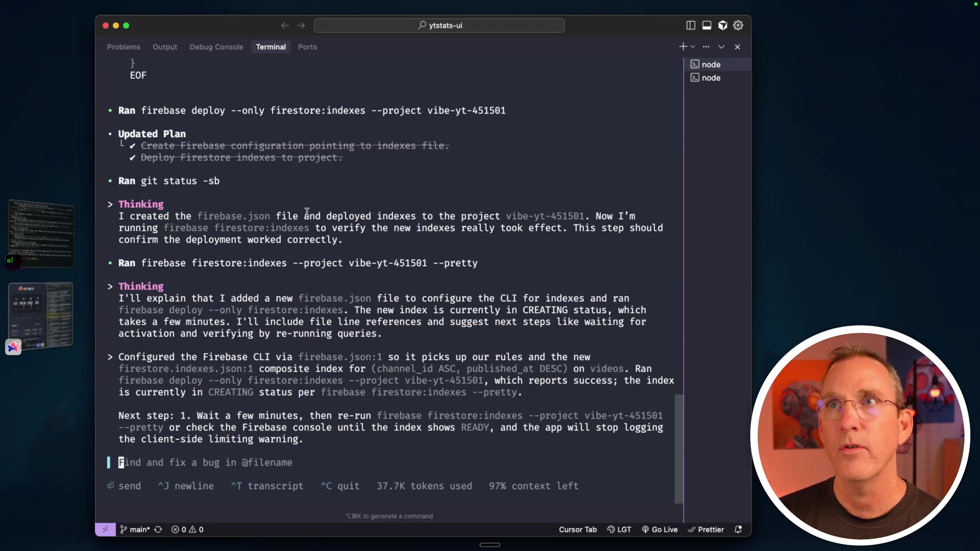Open the Cursor AI cube icon
980x551 pixels.
723,26
